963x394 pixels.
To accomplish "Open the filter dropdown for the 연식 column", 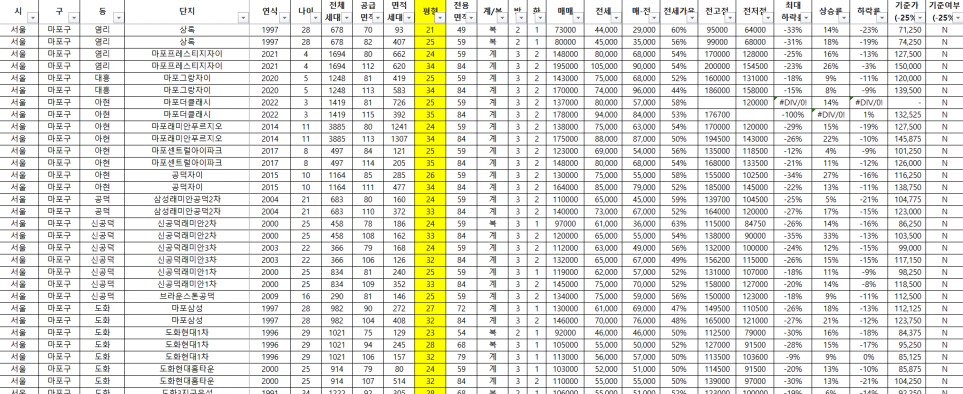I will (284, 18).
